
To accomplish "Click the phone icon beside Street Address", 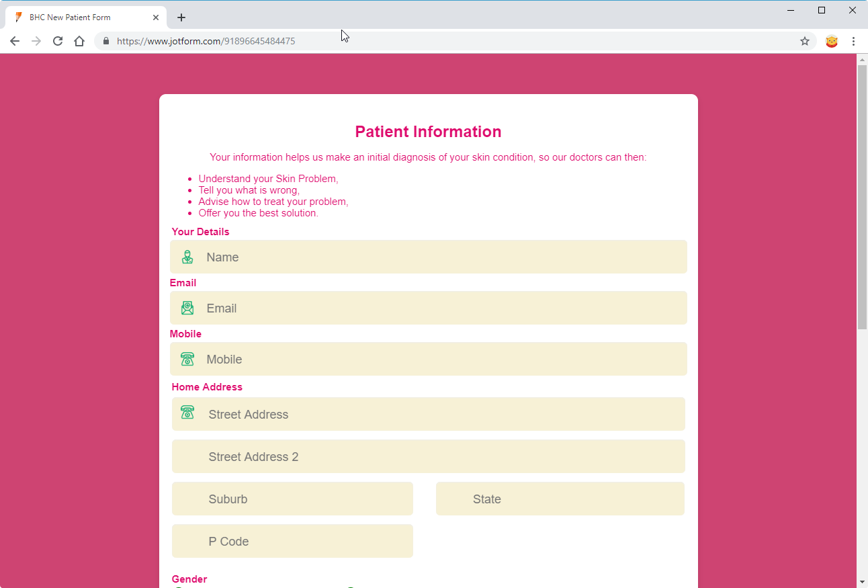I will (x=187, y=411).
